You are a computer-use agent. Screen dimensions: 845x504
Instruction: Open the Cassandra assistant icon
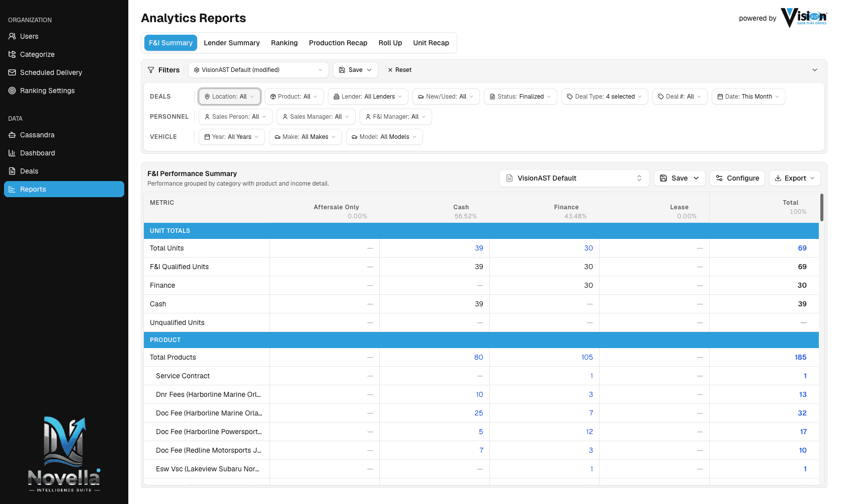click(x=12, y=135)
